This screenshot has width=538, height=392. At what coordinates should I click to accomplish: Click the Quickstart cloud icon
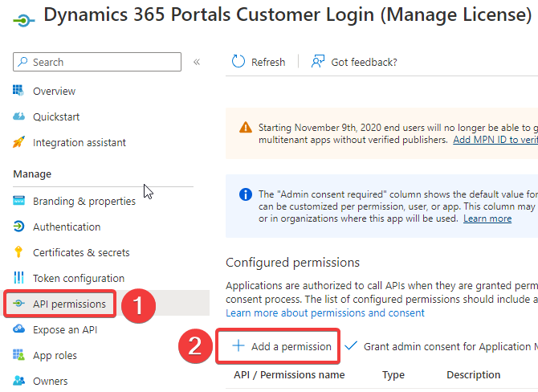point(18,116)
